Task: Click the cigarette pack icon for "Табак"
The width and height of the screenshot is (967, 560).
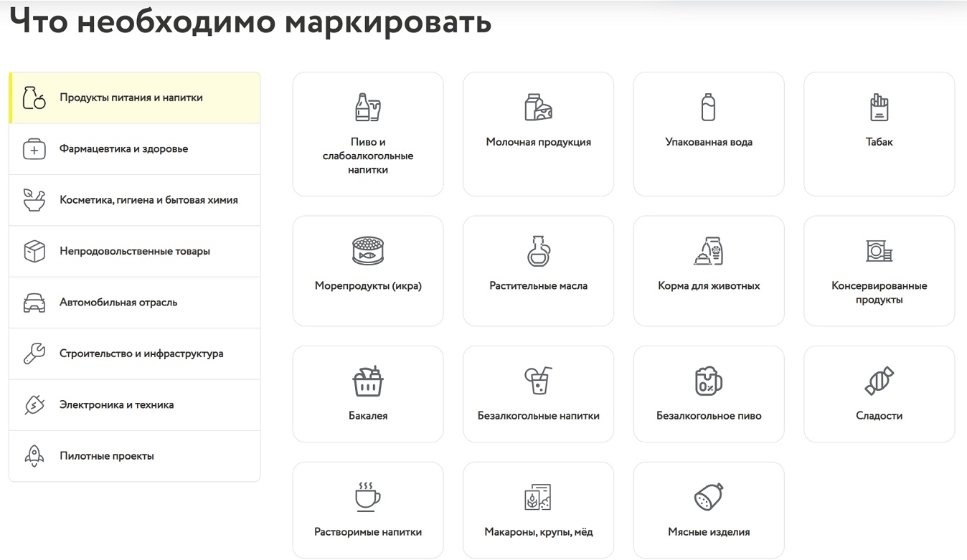Action: (x=879, y=106)
